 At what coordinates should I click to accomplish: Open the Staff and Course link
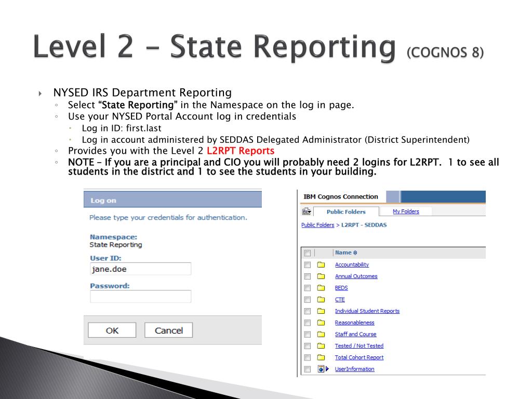click(x=355, y=334)
